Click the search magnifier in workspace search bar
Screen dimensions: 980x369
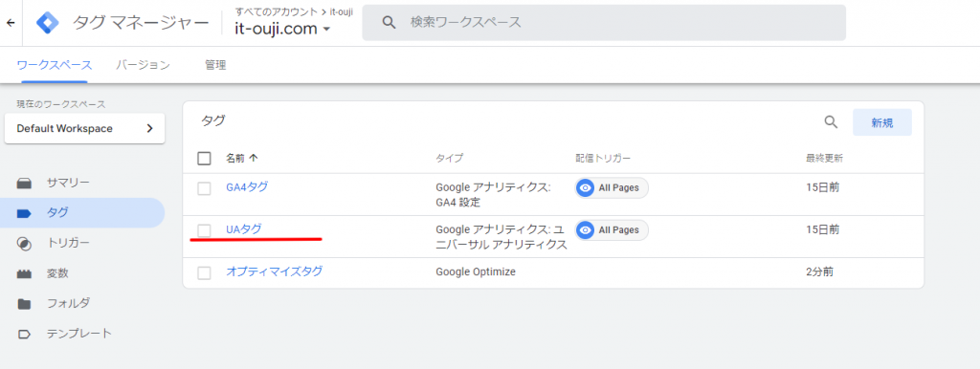390,23
